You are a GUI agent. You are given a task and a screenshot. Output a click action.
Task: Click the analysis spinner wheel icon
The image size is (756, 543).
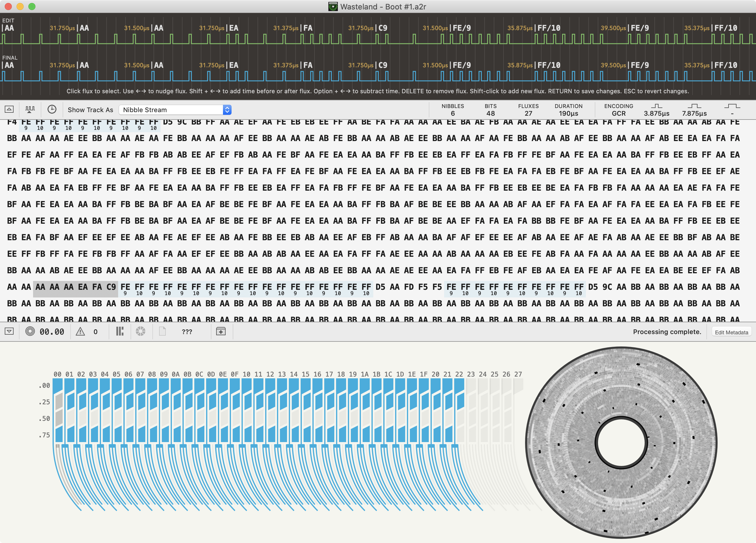point(140,331)
